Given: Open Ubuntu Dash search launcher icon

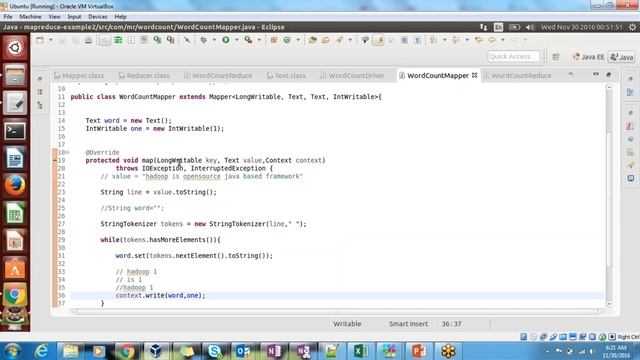Looking at the screenshot, I should [x=15, y=48].
